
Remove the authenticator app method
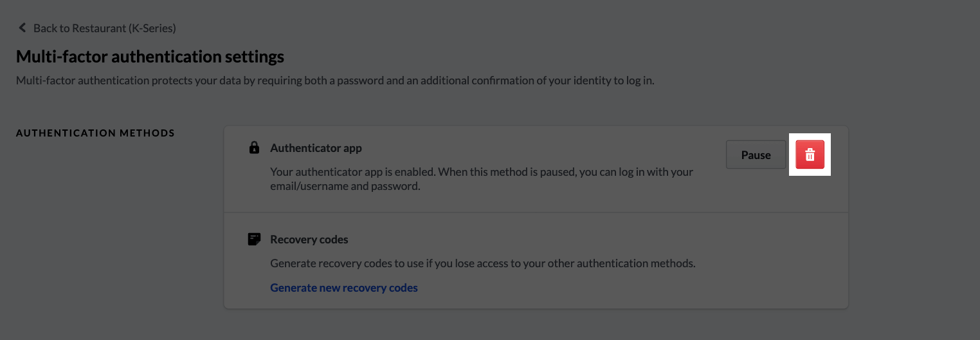click(x=810, y=155)
